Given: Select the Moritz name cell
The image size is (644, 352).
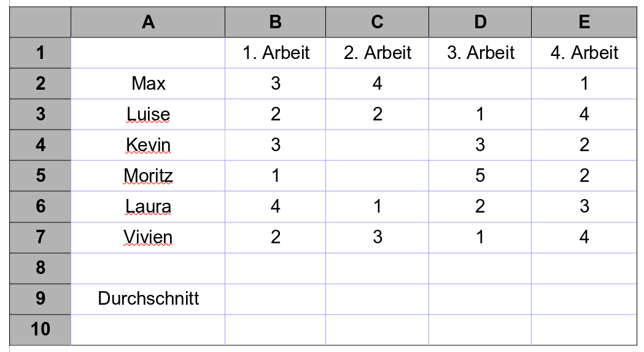Looking at the screenshot, I should click(x=148, y=176).
